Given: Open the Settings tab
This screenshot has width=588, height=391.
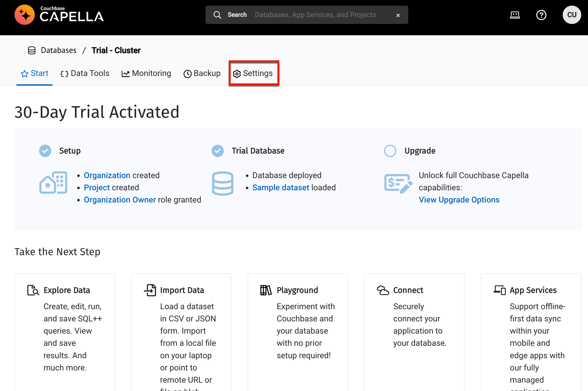Looking at the screenshot, I should pos(253,73).
